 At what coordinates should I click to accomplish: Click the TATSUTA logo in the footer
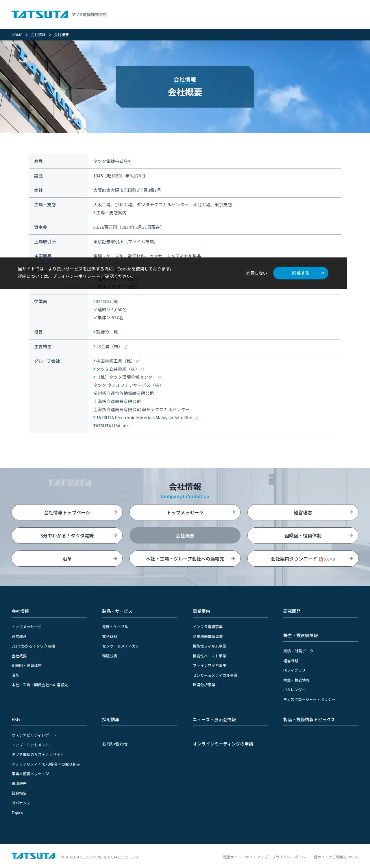[x=33, y=856]
